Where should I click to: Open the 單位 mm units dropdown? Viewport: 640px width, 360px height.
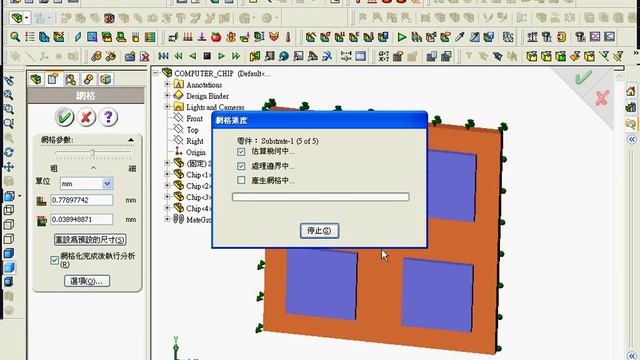pyautogui.click(x=107, y=184)
